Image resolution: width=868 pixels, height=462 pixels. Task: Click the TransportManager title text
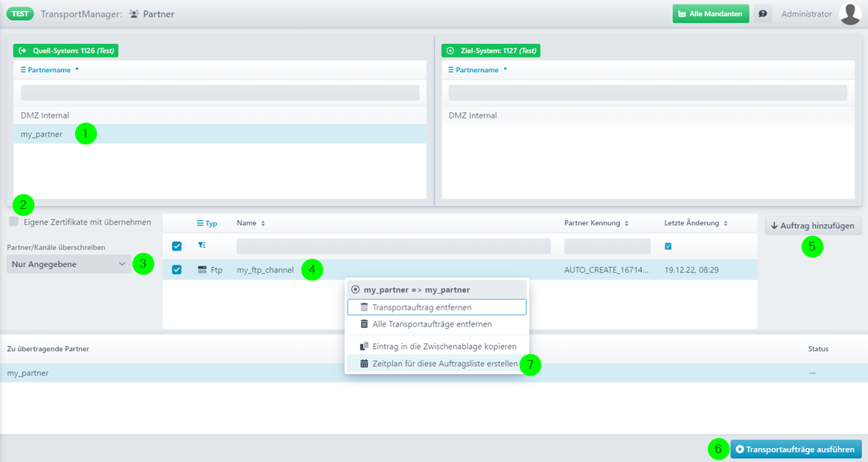(81, 14)
